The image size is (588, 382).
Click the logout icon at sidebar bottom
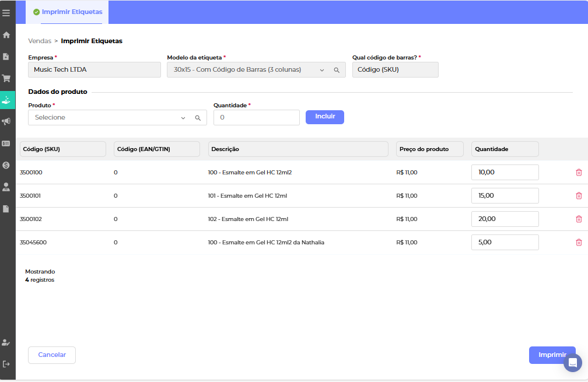pyautogui.click(x=6, y=364)
